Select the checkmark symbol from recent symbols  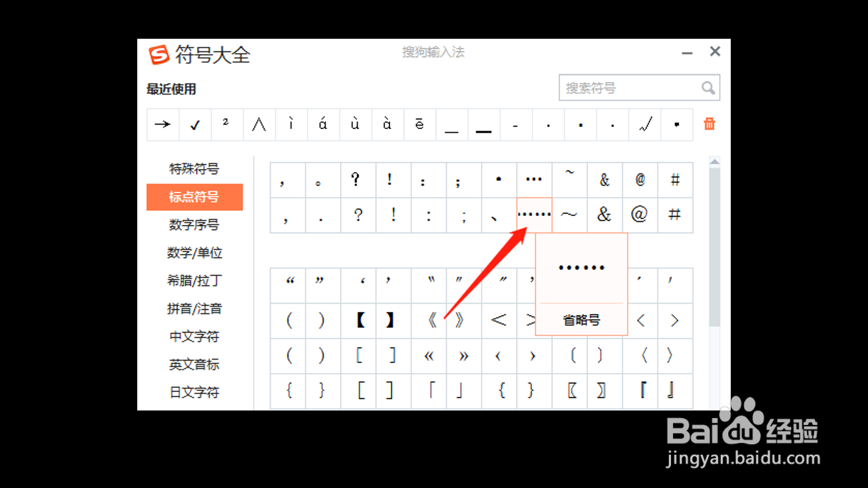tap(194, 125)
